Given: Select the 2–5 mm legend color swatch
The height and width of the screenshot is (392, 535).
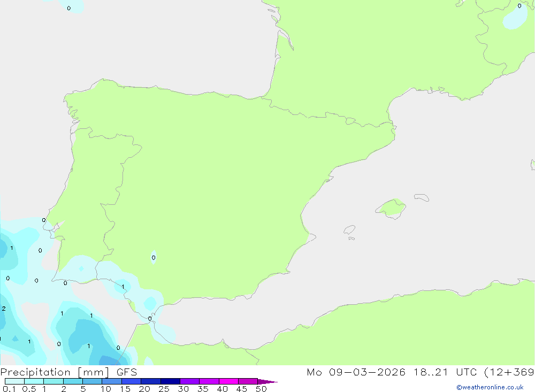Looking at the screenshot, I should tap(73, 381).
